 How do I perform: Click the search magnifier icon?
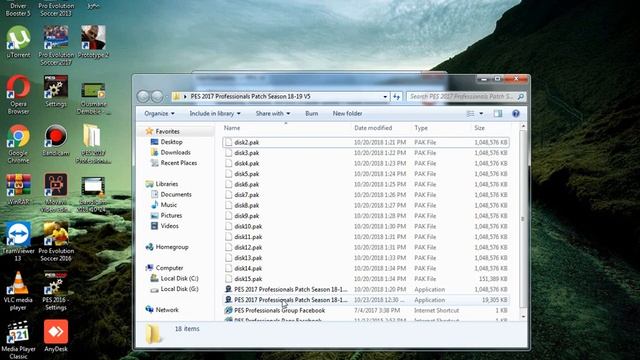(x=520, y=97)
